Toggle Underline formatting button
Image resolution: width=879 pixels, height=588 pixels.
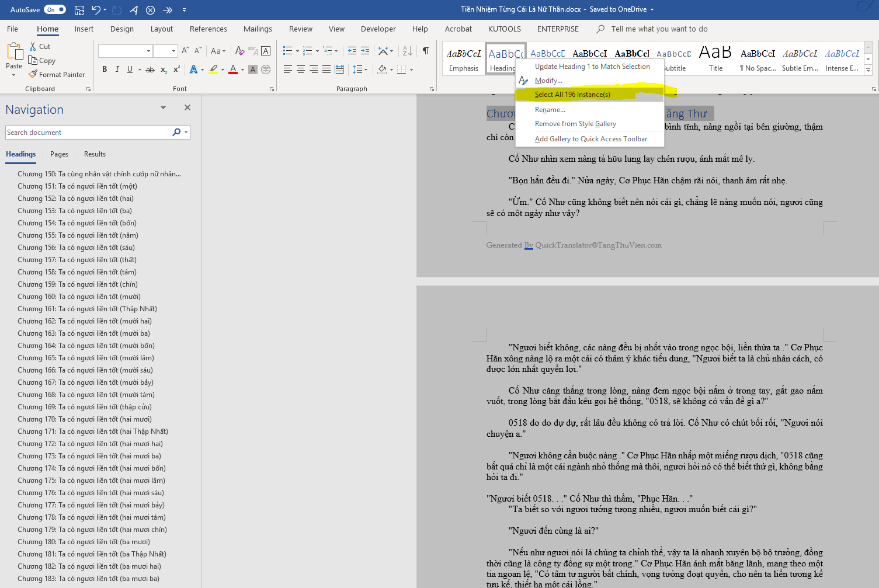[130, 69]
